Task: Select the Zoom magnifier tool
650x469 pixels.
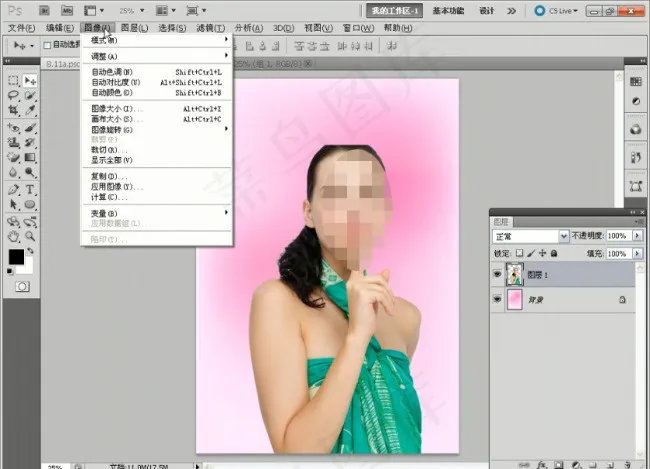Action: [30, 237]
